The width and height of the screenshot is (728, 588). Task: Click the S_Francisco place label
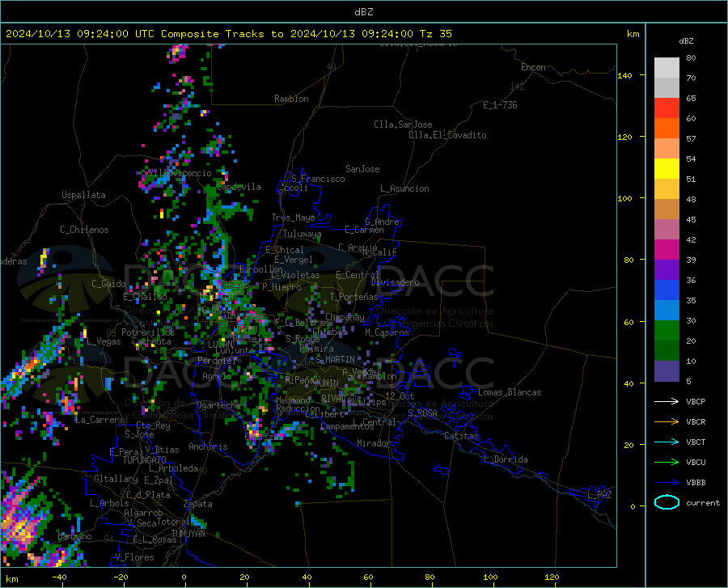(x=318, y=179)
